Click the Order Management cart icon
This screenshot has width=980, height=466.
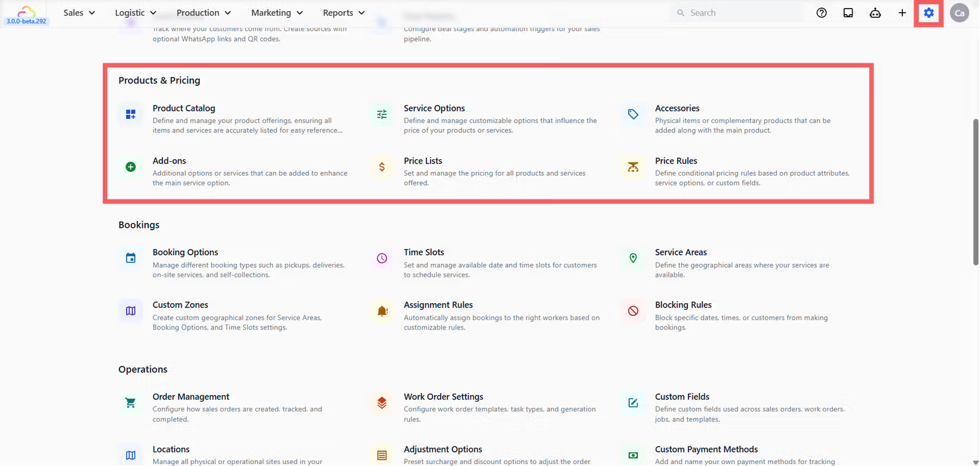(130, 403)
